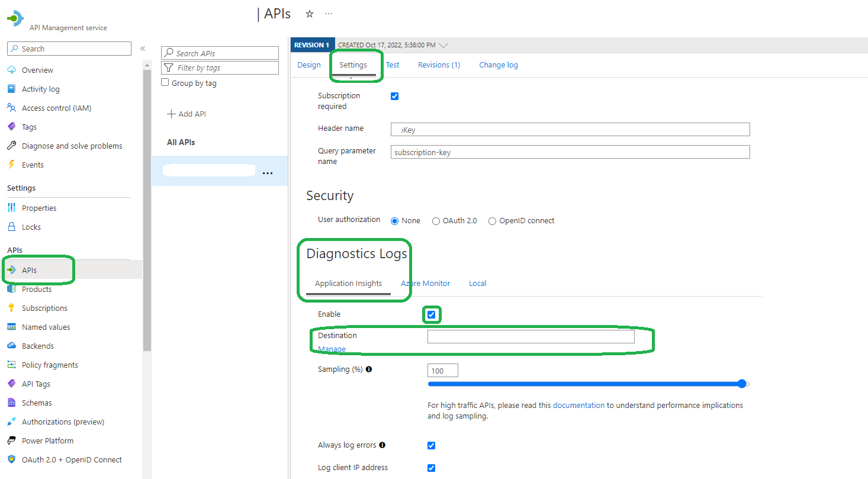Toggle the Log client IP address checkbox
The height and width of the screenshot is (479, 868).
click(431, 468)
